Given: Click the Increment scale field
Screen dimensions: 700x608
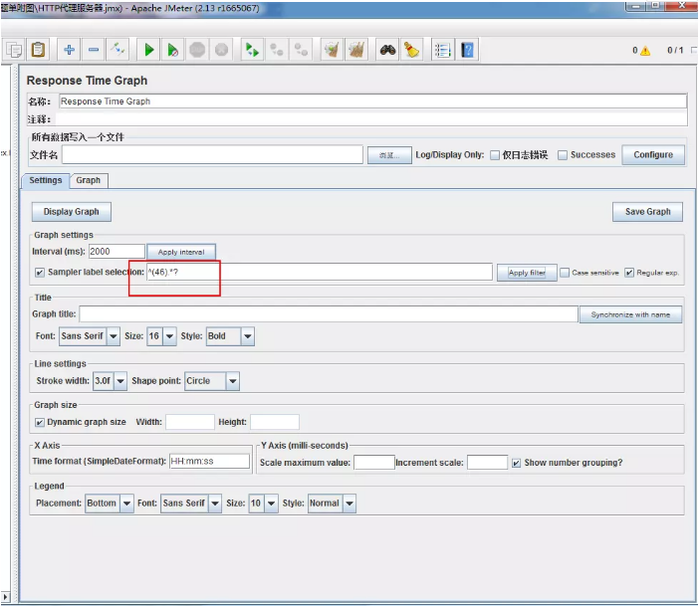Looking at the screenshot, I should coord(487,463).
